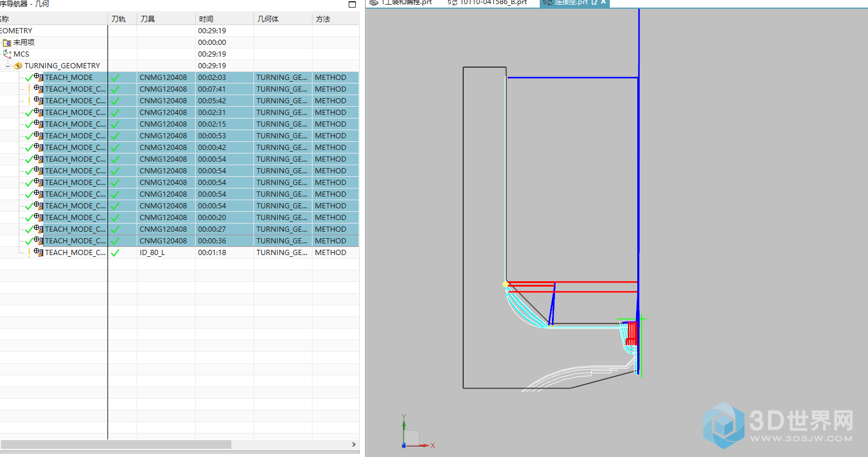Click operation icon of 00:02:03 TEACH_MODE row
Image resolution: width=868 pixels, height=457 pixels.
39,77
